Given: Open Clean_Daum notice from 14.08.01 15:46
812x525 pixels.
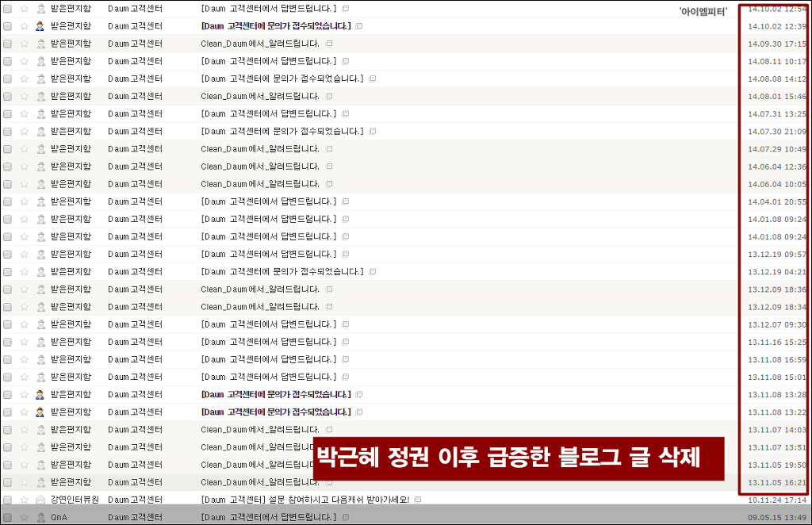Looking at the screenshot, I should click(260, 96).
